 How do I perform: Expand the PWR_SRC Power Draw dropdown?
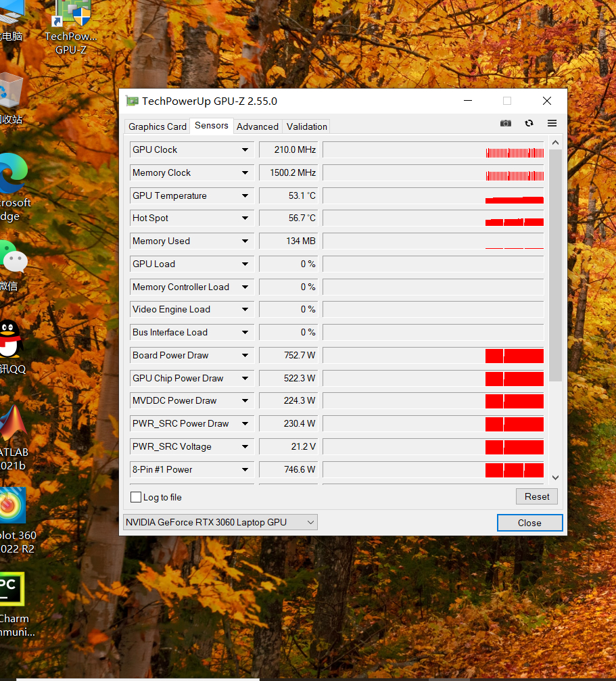[x=245, y=423]
